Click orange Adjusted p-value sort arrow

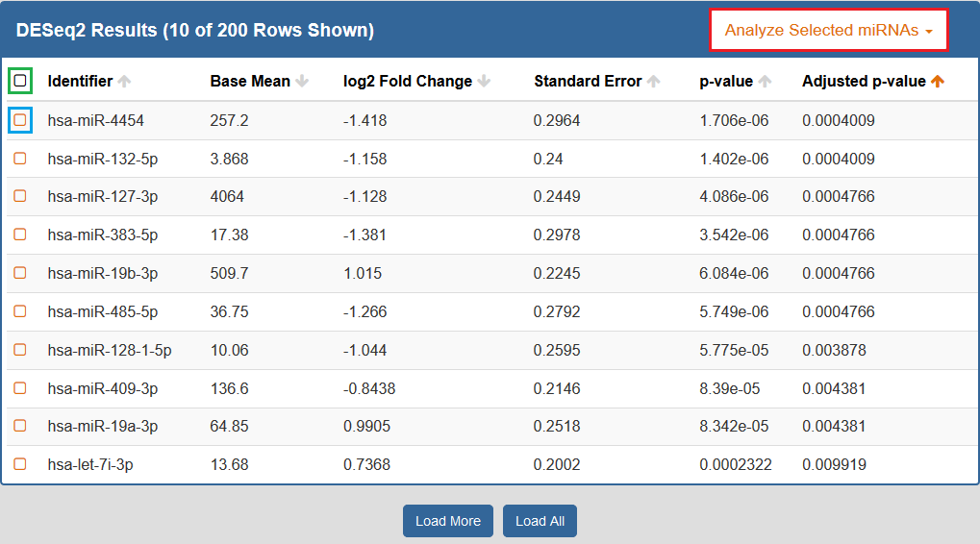[938, 82]
